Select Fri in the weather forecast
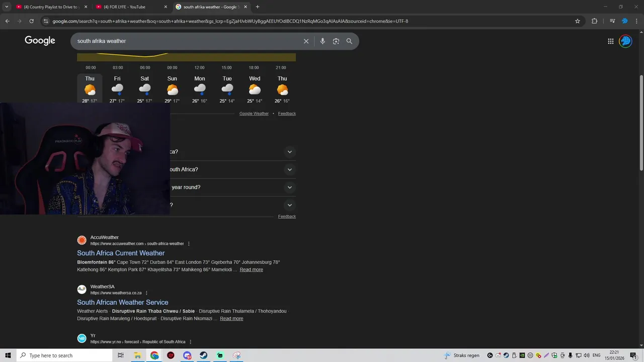Viewport: 644px width, 362px height. (x=117, y=89)
